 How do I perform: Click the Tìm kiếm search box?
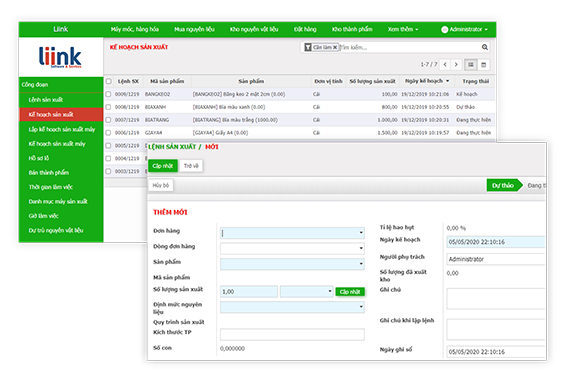tap(409, 48)
